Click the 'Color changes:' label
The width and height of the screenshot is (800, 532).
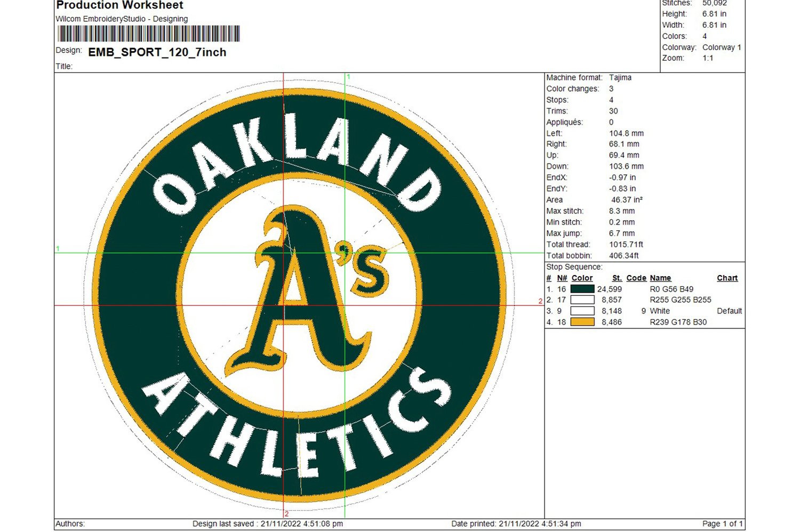[x=573, y=88]
